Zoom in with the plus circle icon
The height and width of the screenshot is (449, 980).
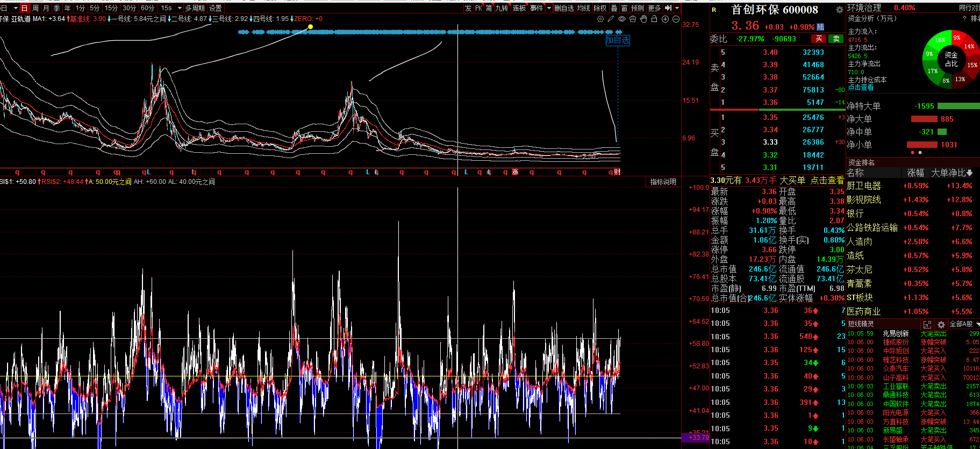pos(665,19)
